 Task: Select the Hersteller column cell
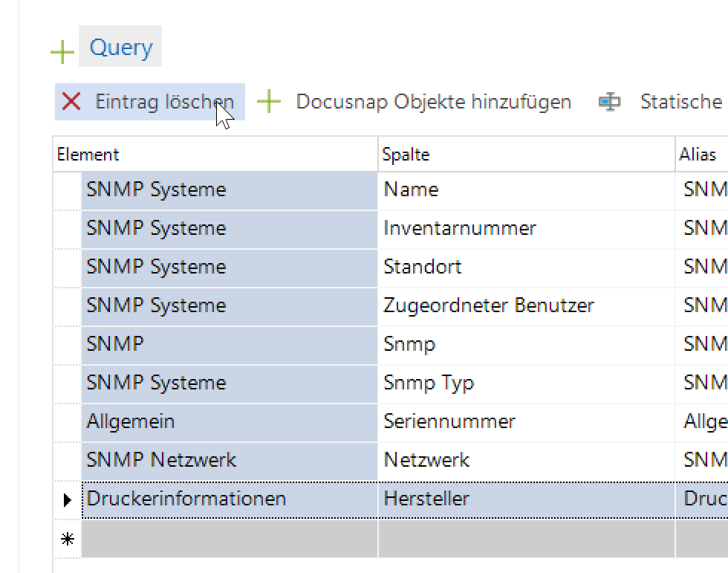click(526, 499)
